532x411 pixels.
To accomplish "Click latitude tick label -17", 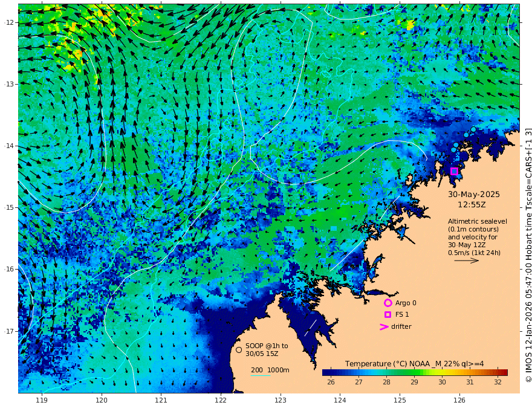I will click(10, 331).
